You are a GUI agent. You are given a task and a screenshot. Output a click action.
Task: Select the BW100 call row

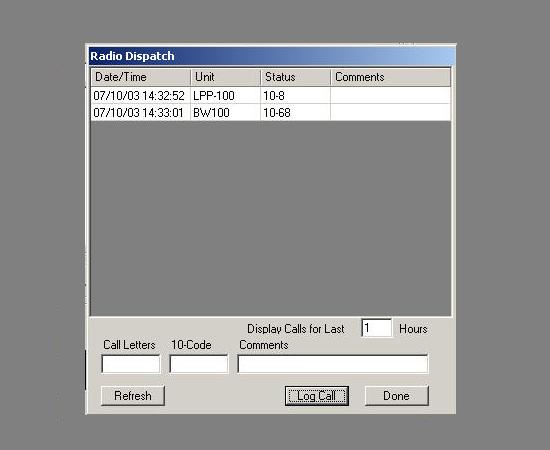(271, 113)
